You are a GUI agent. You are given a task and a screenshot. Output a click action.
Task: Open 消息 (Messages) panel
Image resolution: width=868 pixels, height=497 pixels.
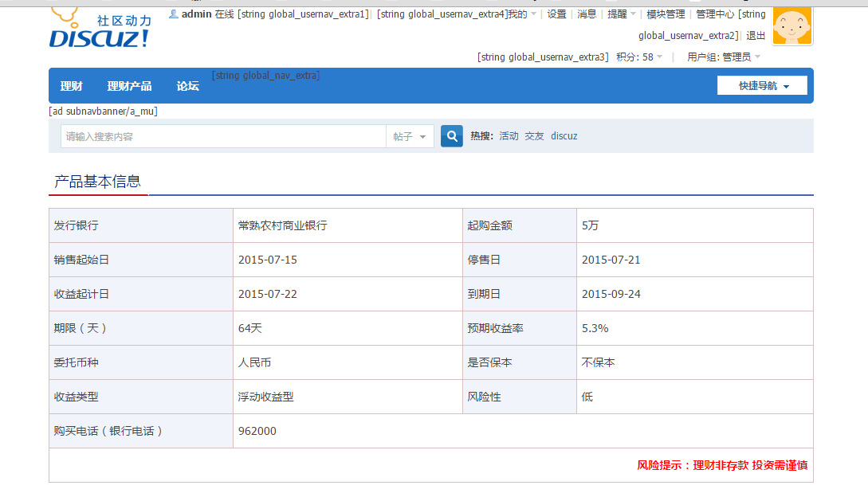tap(588, 14)
